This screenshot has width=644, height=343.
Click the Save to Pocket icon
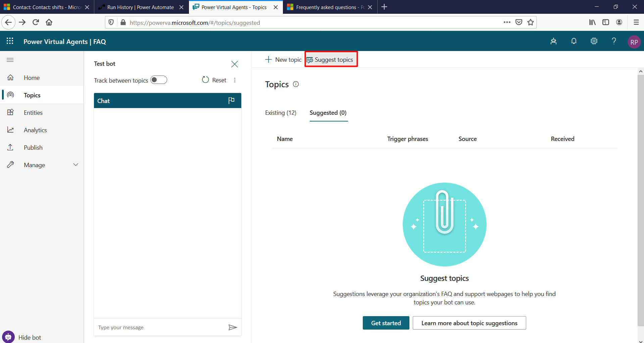point(519,22)
